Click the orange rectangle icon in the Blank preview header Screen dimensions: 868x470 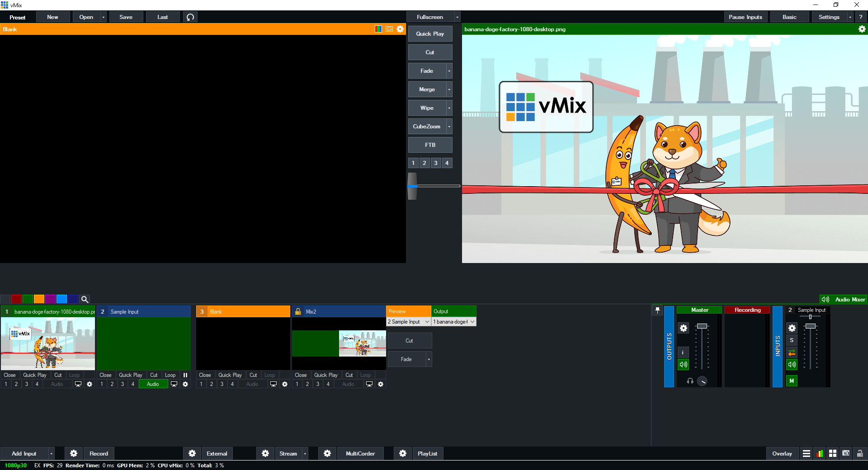[x=389, y=29]
